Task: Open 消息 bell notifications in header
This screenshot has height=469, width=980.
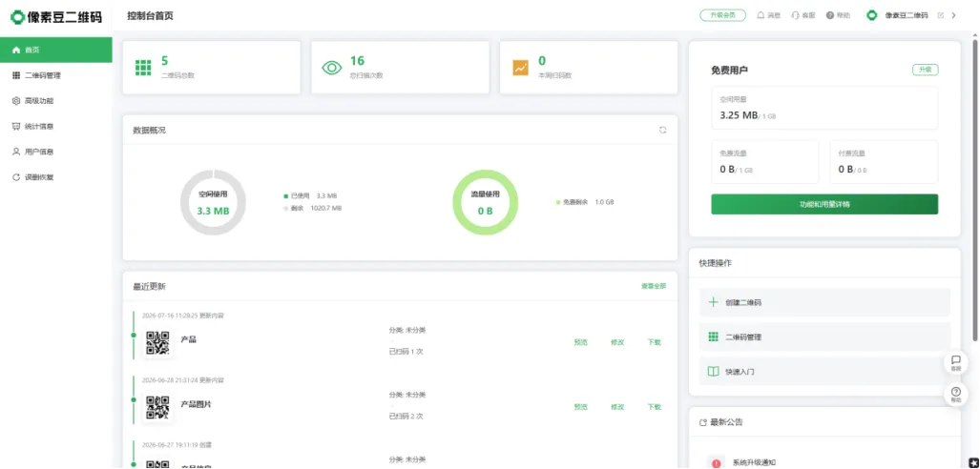Action: [x=769, y=15]
